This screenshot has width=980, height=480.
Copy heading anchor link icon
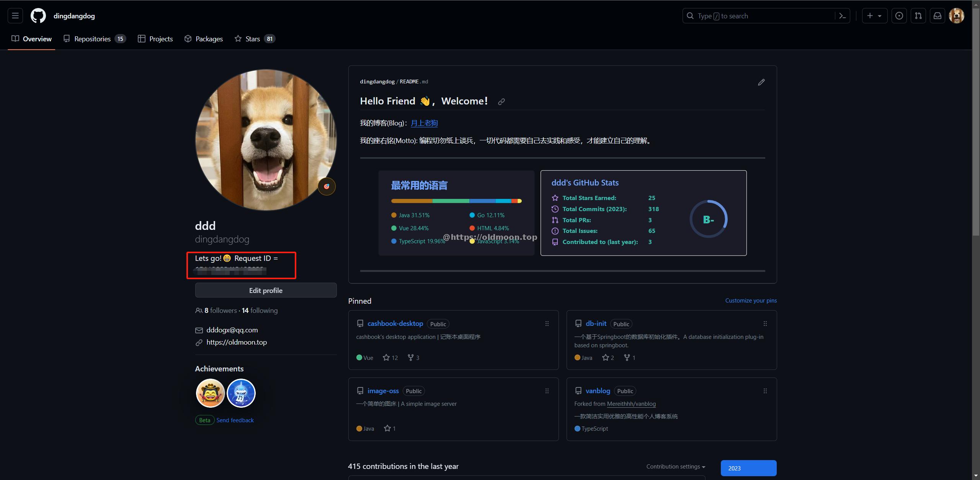tap(501, 102)
